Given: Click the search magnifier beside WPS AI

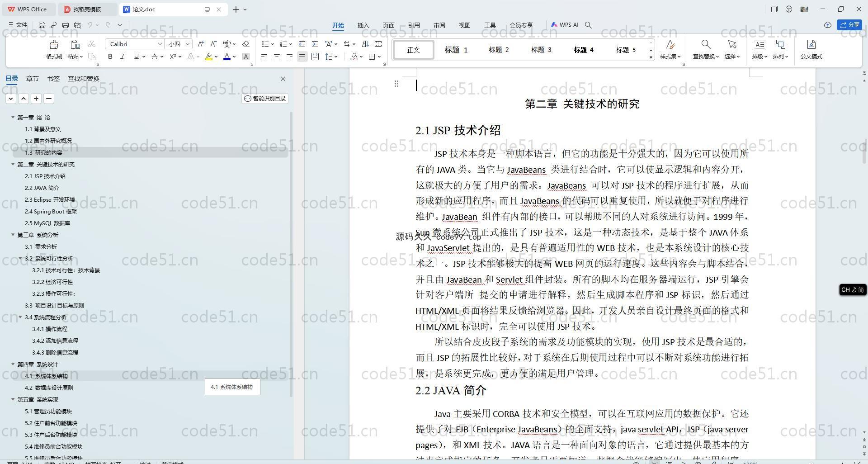Looking at the screenshot, I should coord(588,25).
